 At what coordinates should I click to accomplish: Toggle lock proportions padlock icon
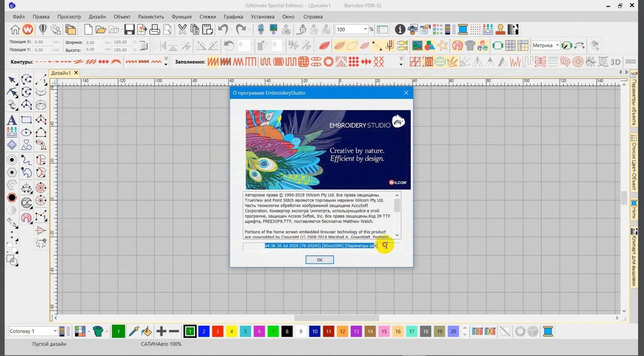tap(144, 45)
